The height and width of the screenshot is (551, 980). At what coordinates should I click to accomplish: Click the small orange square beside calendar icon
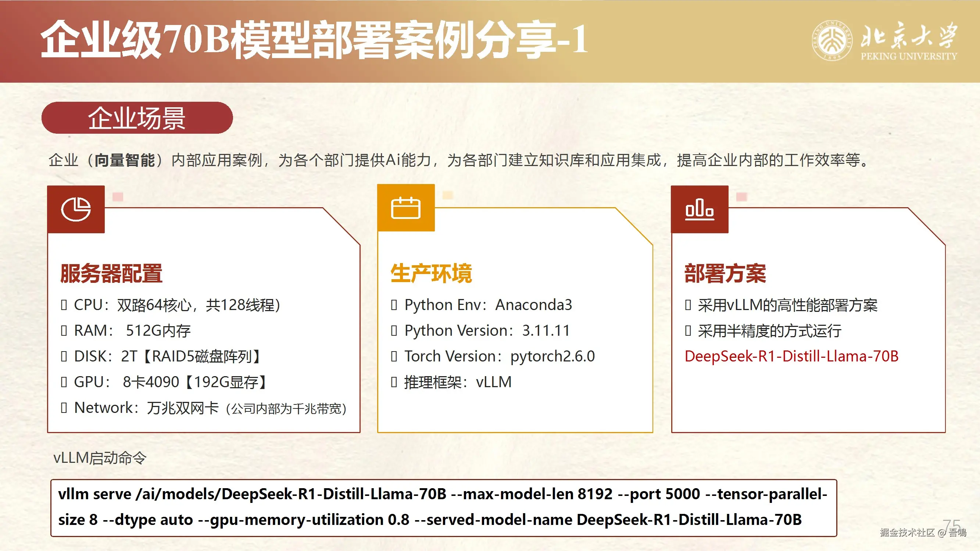[448, 195]
